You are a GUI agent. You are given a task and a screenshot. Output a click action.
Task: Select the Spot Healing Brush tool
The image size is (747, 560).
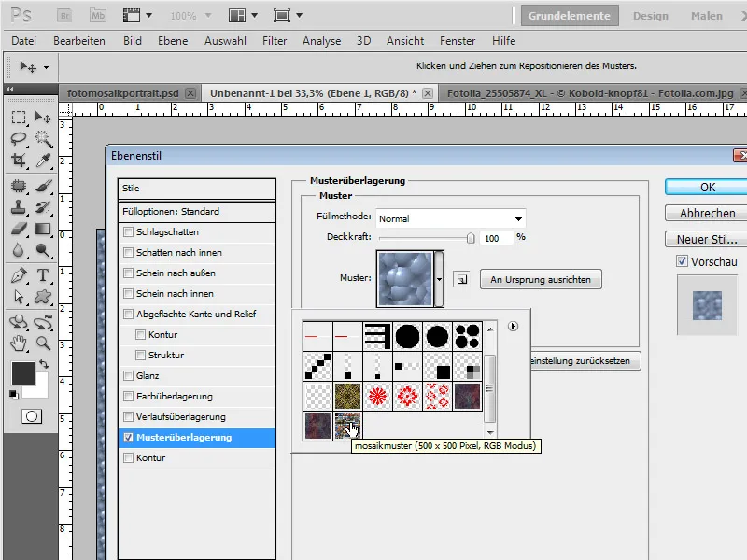(19, 186)
